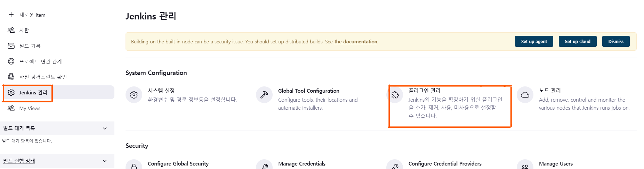Click the System Configuration section heading

156,73
